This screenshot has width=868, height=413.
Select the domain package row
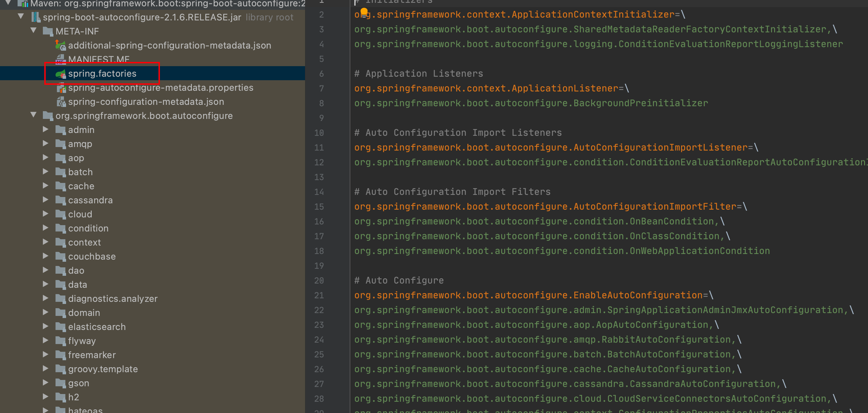153,313
